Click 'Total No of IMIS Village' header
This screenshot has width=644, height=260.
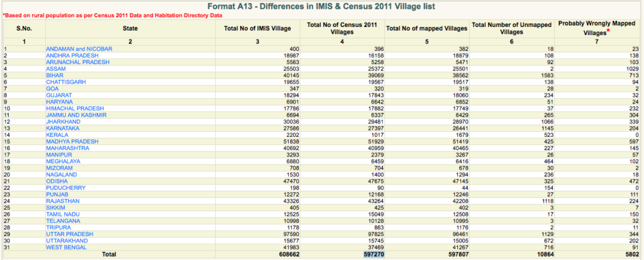tap(257, 29)
